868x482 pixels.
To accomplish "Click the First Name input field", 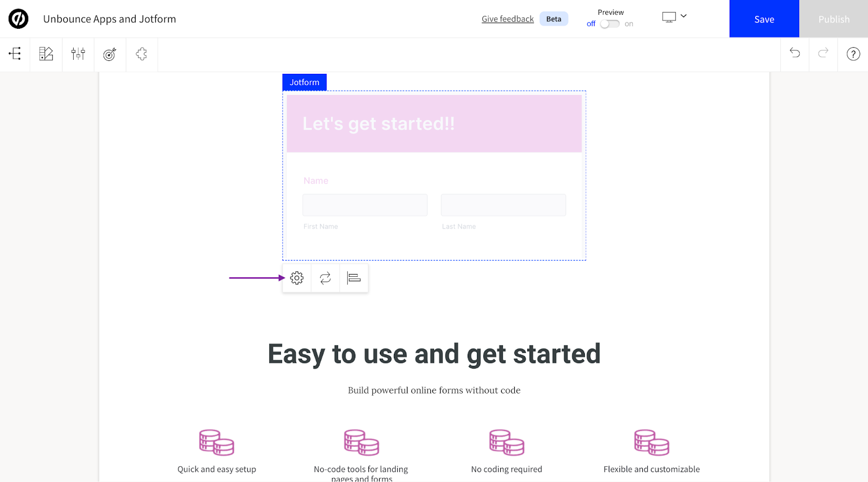I will point(365,205).
